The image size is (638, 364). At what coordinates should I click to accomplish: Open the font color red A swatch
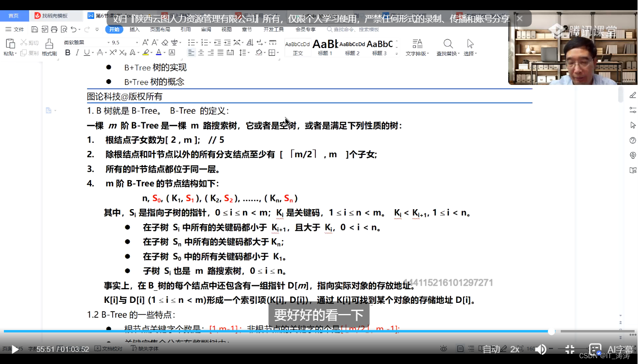click(158, 52)
